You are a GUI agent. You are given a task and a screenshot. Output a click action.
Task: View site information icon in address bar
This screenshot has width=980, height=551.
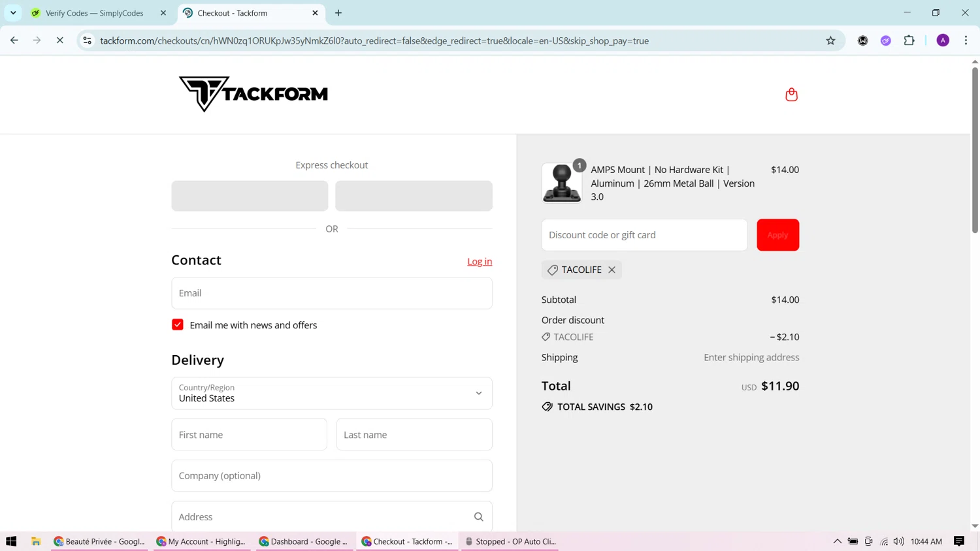pyautogui.click(x=87, y=40)
